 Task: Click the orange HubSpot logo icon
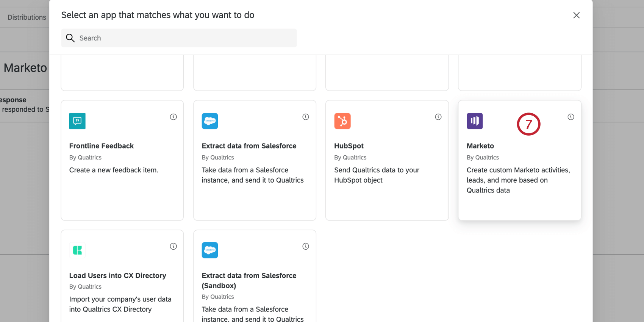(x=342, y=121)
